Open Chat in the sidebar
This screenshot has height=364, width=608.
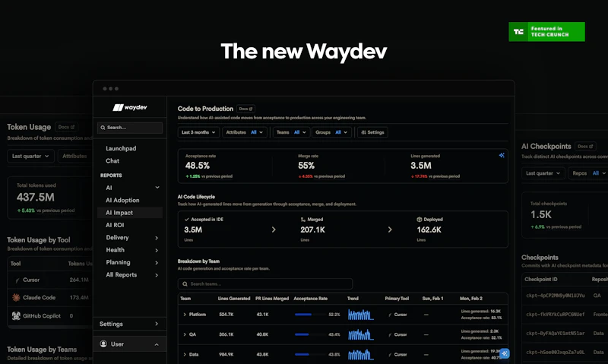coord(112,161)
